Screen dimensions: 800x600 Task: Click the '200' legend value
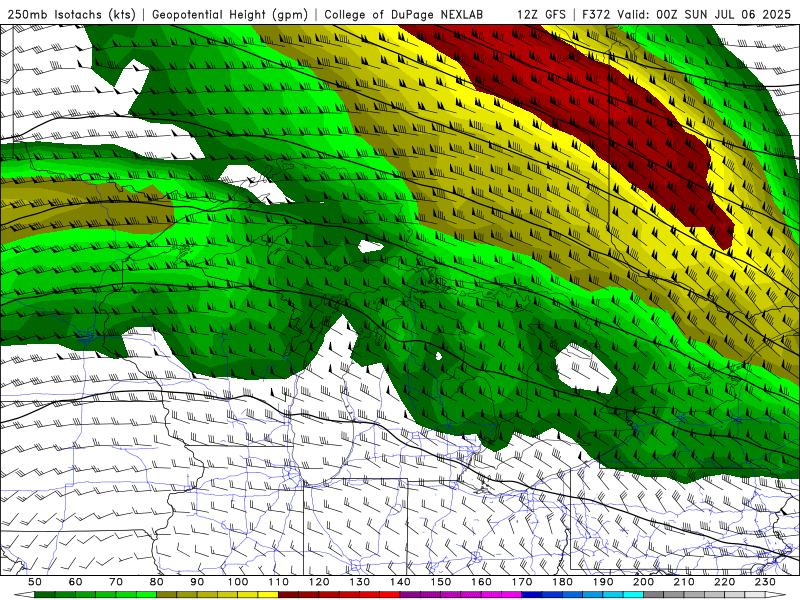(643, 582)
